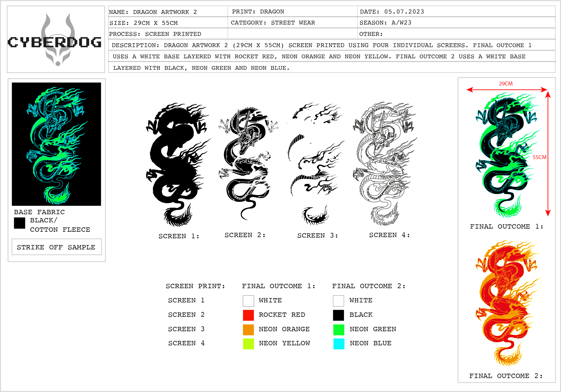The width and height of the screenshot is (561, 392).
Task: Click the 'SCREEN 4:' caption
Action: 390,235
